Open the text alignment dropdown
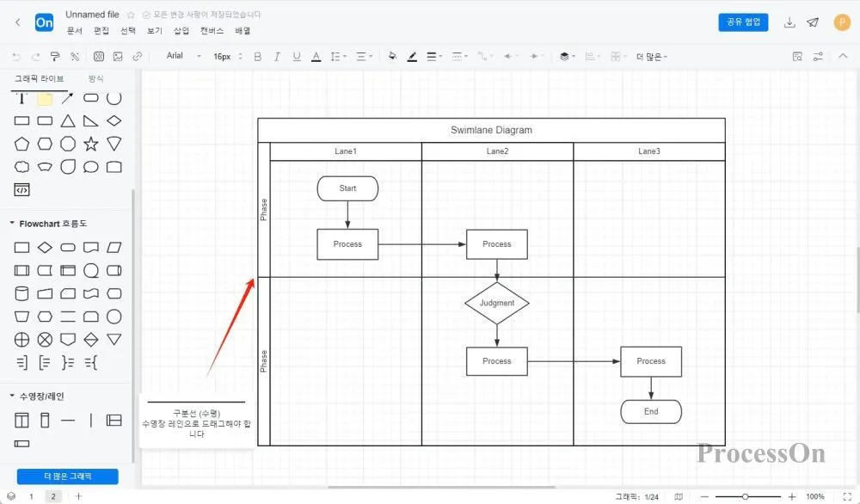Screen dimensions: 860x504 pyautogui.click(x=364, y=57)
